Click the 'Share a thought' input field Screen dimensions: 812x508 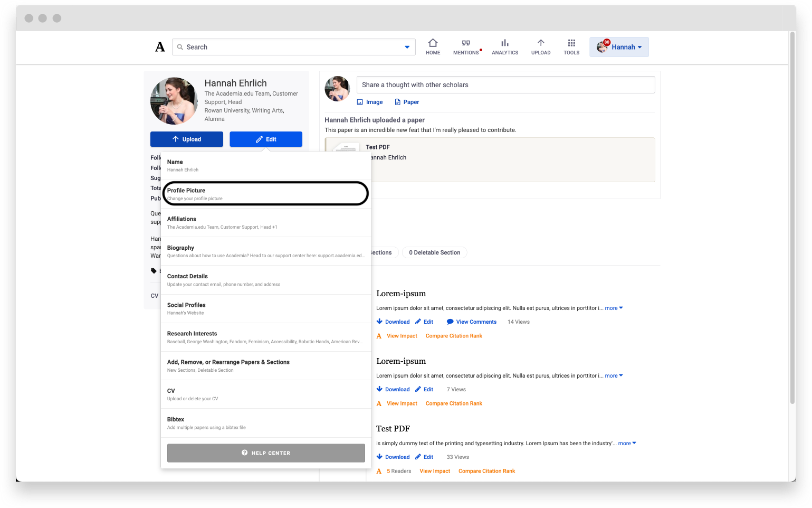[x=505, y=84]
